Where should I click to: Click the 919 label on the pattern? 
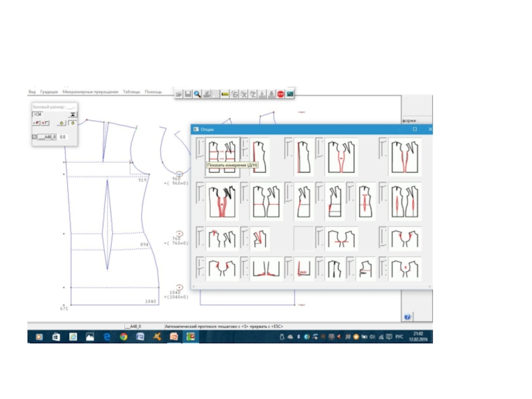(142, 180)
